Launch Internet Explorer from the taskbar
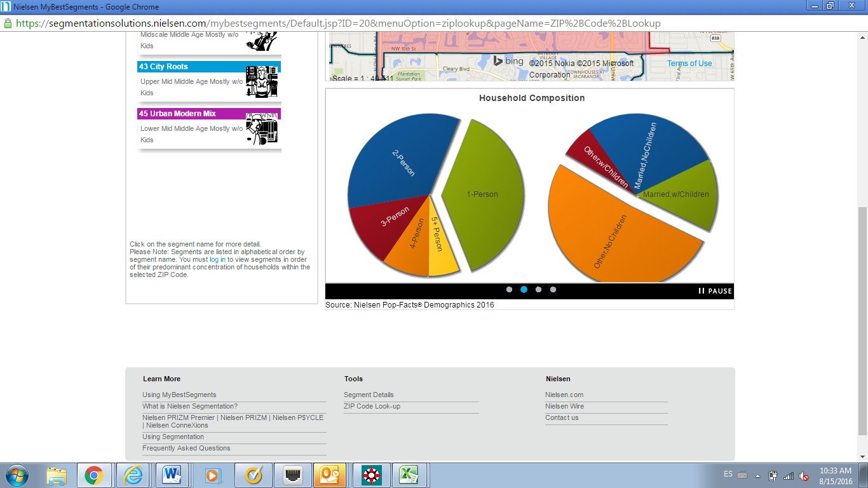 133,474
